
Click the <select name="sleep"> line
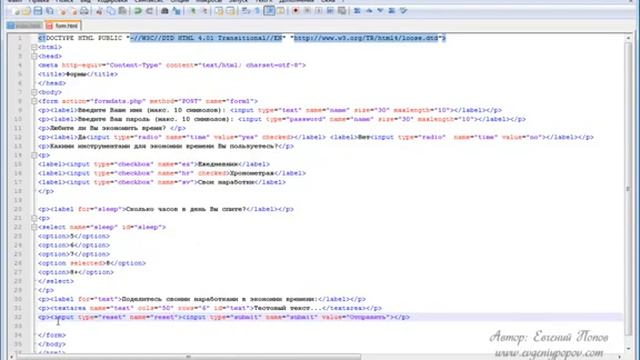coord(102,227)
